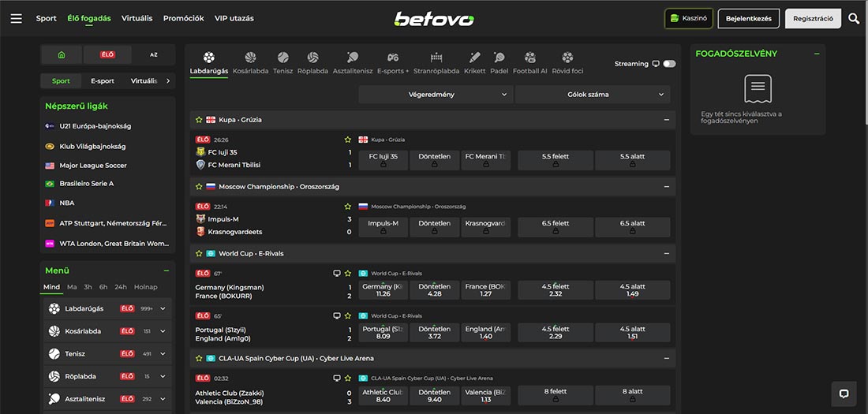Open the Kaszinó button
The width and height of the screenshot is (868, 414).
pyautogui.click(x=689, y=18)
